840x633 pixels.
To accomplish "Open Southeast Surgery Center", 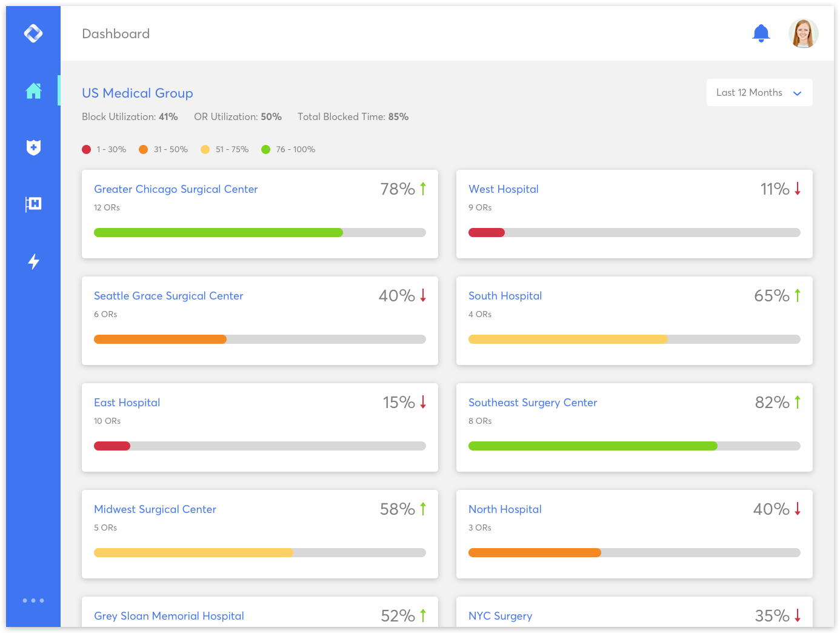I will [533, 403].
